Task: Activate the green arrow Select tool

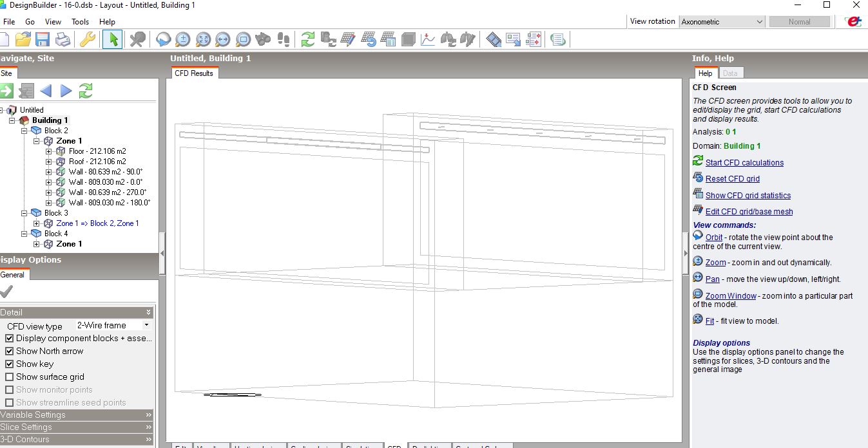Action: (x=113, y=39)
